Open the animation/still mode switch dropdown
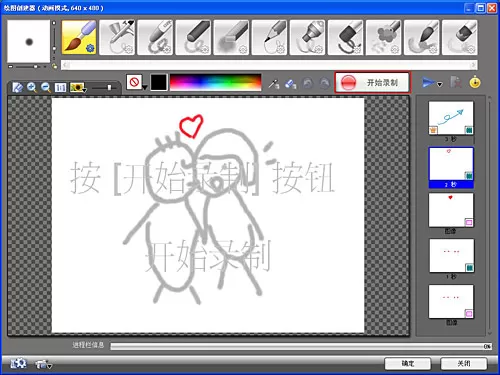 [44, 364]
